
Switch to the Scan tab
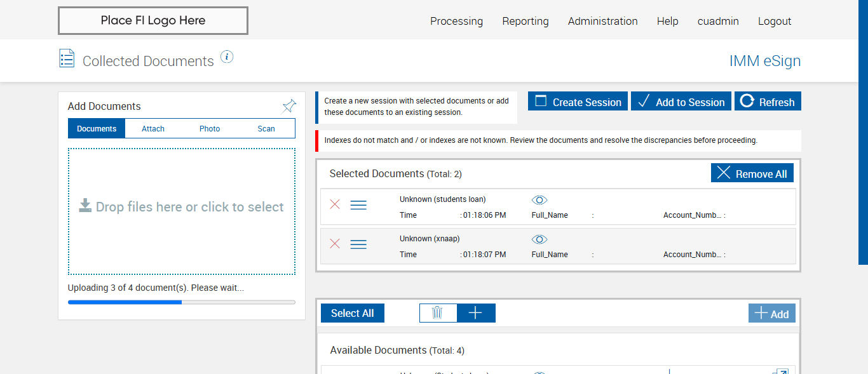266,128
